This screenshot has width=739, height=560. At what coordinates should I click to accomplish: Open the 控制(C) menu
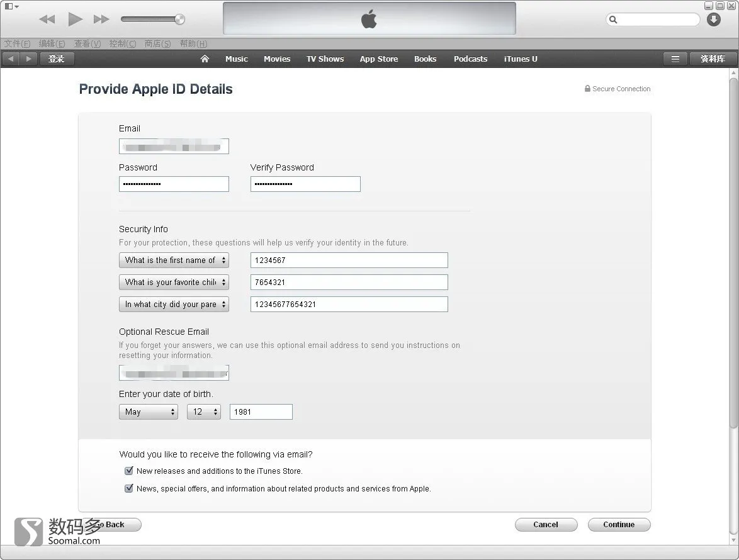(x=123, y=44)
